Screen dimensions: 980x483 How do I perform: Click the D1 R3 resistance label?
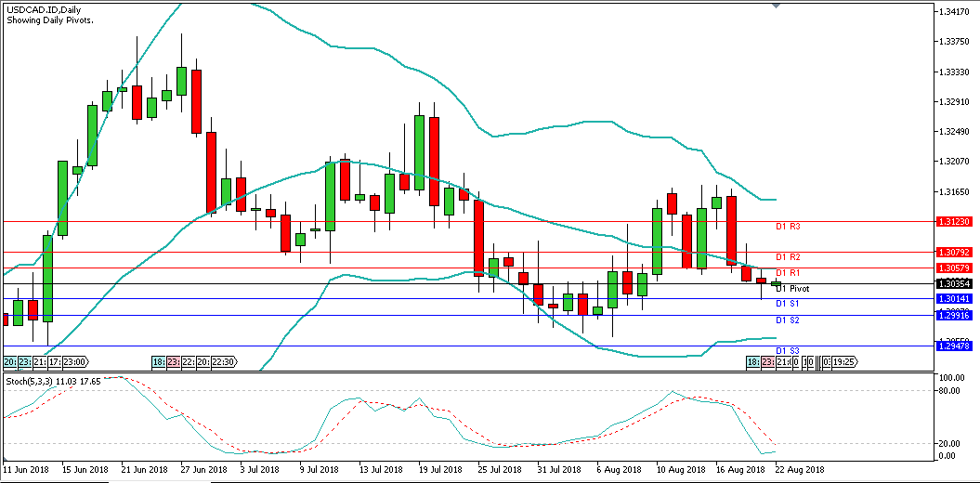(788, 227)
